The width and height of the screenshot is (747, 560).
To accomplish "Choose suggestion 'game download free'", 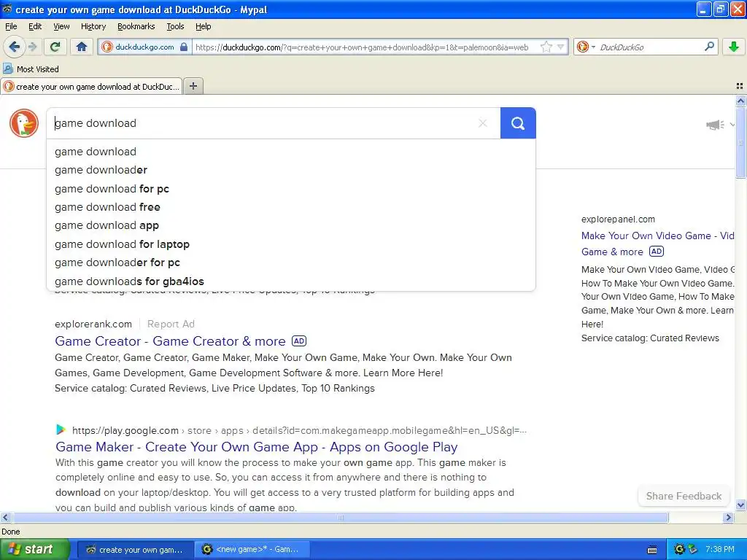I will pos(291,207).
